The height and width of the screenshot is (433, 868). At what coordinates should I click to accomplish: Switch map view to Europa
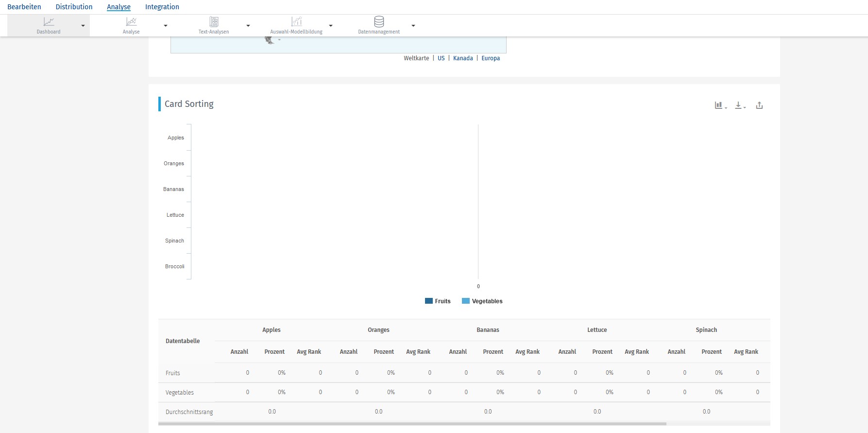pos(491,58)
